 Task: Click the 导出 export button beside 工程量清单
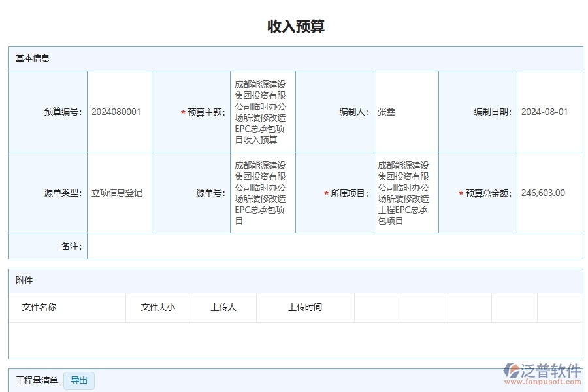pos(78,381)
